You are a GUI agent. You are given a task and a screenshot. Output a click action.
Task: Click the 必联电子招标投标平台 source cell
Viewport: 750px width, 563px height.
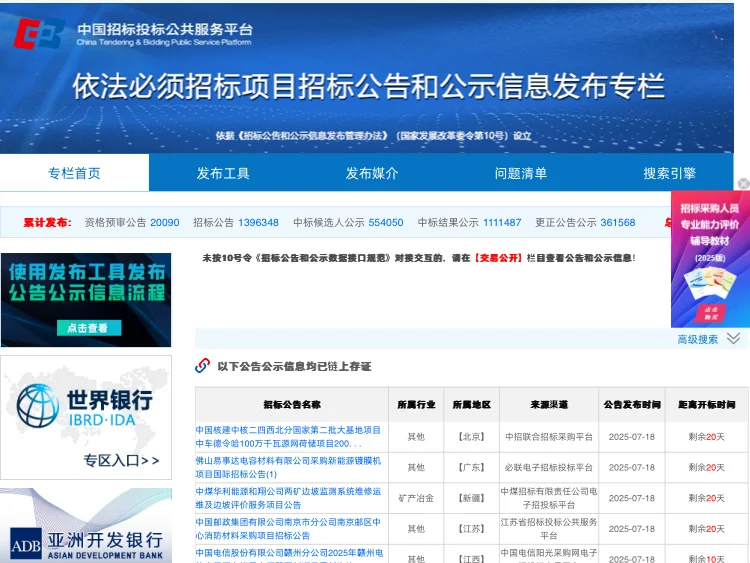549,467
